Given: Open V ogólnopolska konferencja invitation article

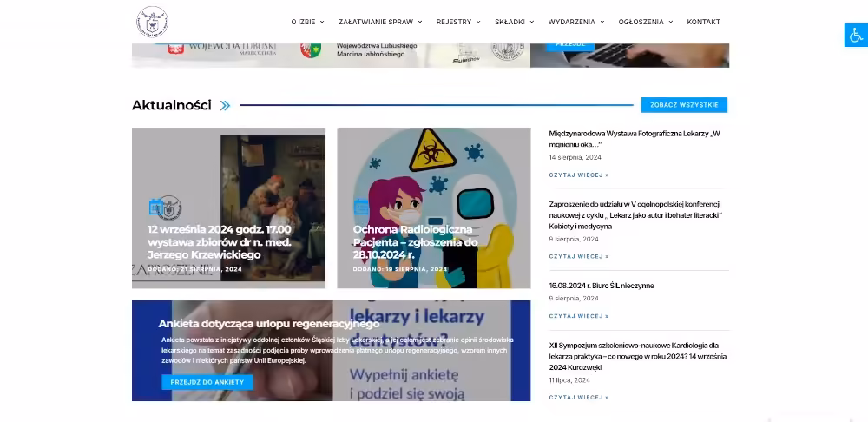Looking at the screenshot, I should (636, 215).
